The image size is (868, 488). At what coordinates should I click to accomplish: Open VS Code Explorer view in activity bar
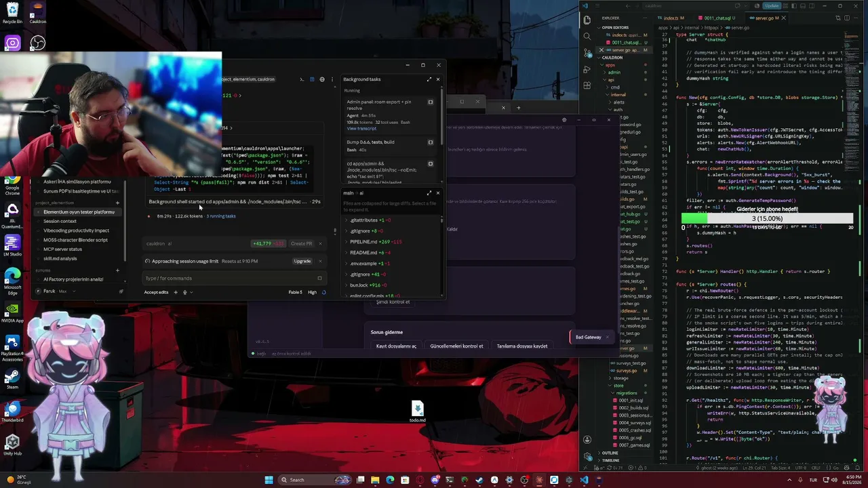point(587,20)
